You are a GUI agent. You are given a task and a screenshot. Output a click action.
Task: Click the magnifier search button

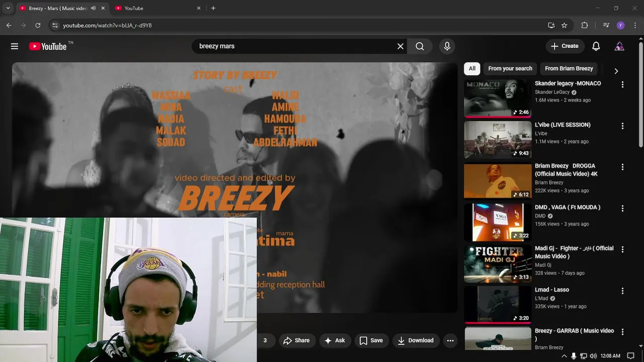click(x=420, y=46)
